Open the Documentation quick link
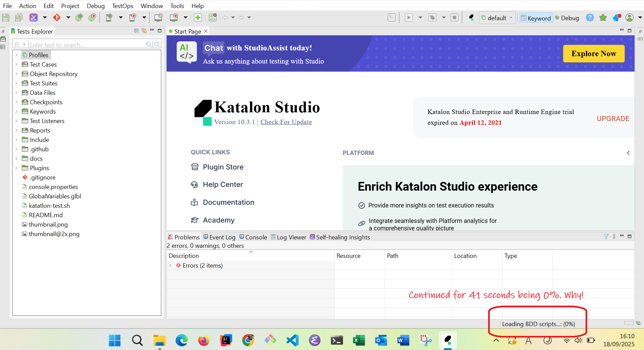The image size is (644, 350). coord(222,202)
